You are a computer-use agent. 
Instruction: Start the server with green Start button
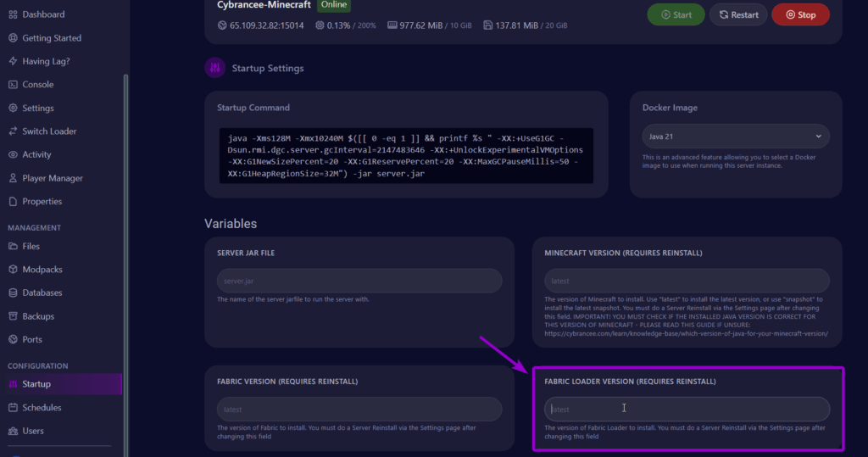[676, 15]
